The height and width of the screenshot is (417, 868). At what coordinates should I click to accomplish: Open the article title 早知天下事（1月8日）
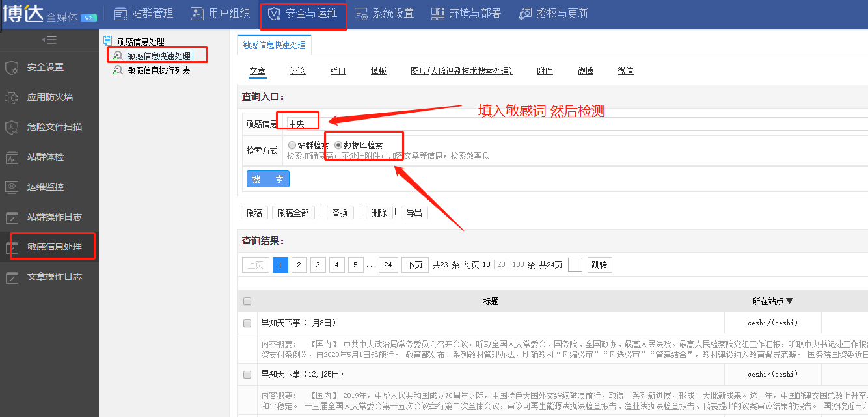pos(299,323)
